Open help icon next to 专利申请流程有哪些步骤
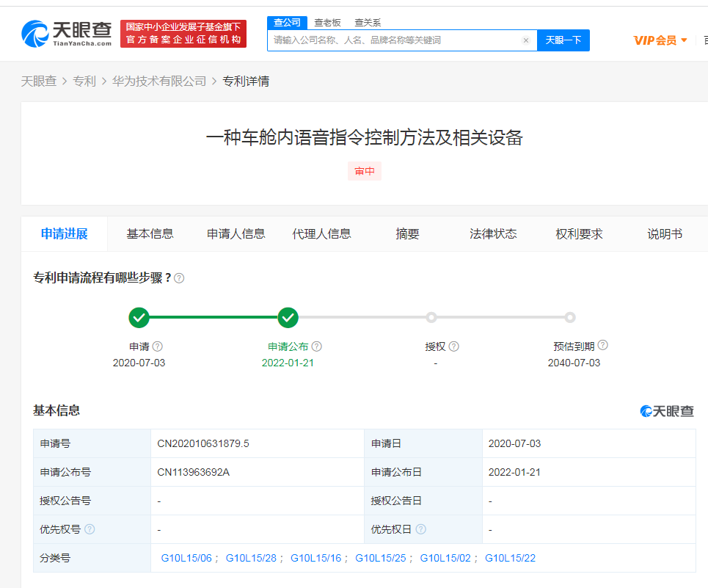This screenshot has width=708, height=588. point(179,278)
